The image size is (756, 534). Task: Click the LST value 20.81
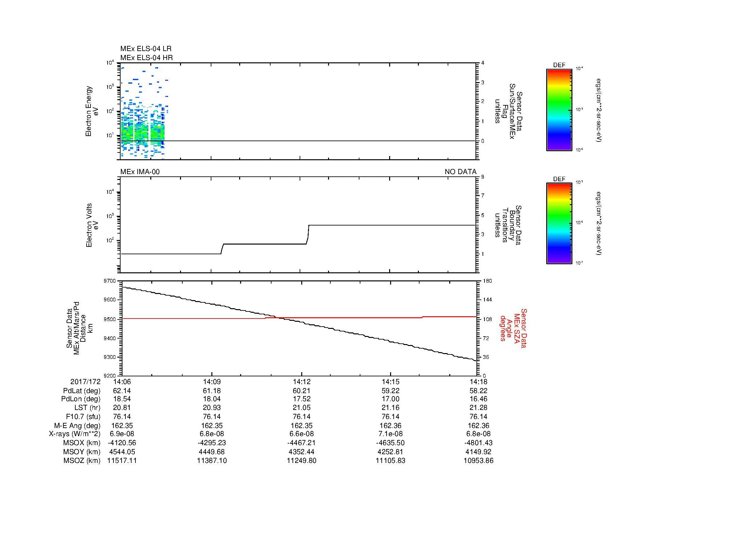point(122,408)
